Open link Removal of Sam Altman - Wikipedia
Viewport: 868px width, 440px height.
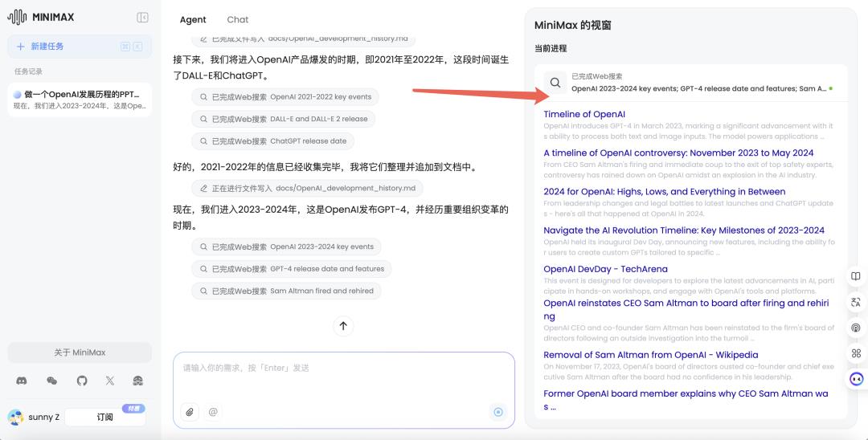651,355
